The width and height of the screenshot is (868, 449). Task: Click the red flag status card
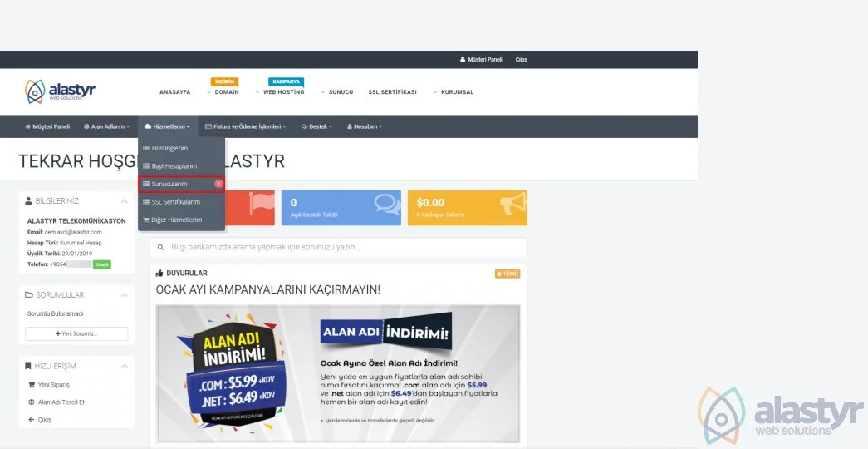pos(250,208)
